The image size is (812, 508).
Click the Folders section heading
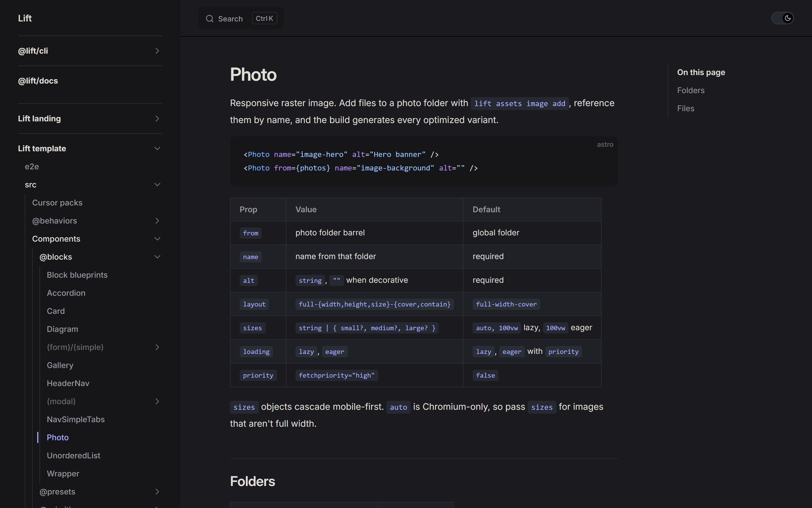(252, 481)
